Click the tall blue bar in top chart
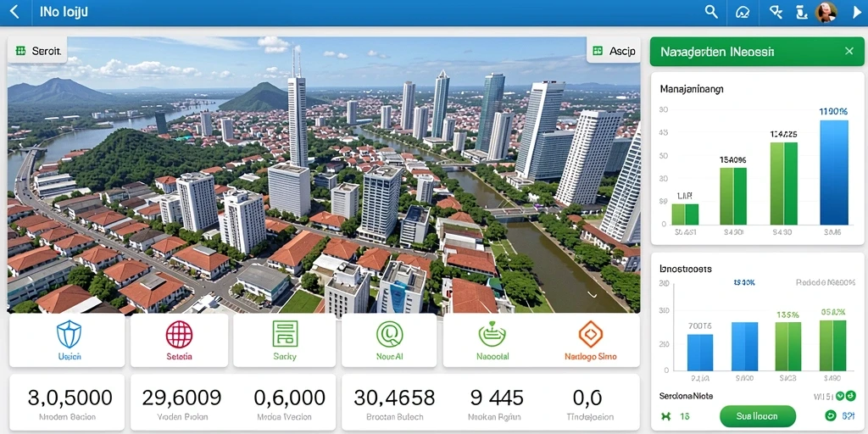The height and width of the screenshot is (434, 868). pyautogui.click(x=834, y=172)
